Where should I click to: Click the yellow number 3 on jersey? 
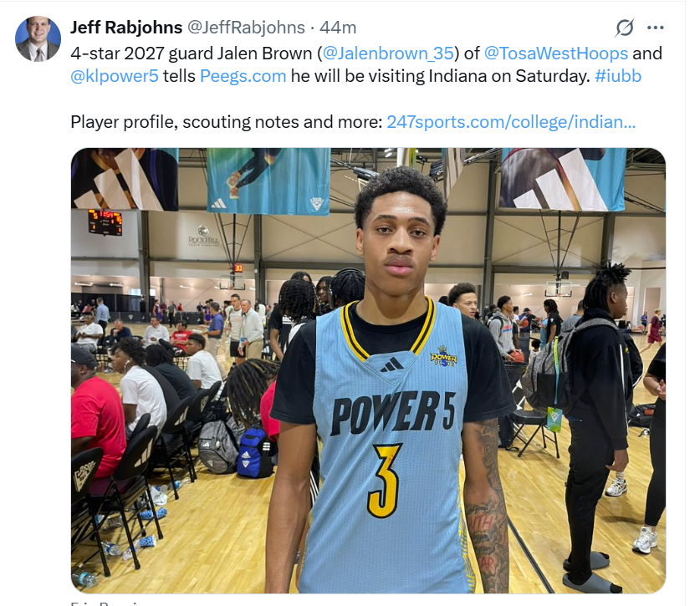coord(384,481)
